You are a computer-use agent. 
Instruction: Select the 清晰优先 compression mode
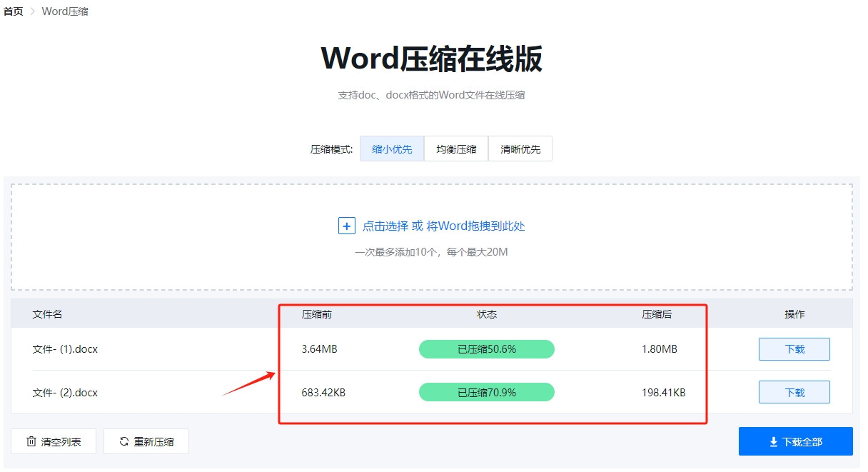[x=520, y=149]
